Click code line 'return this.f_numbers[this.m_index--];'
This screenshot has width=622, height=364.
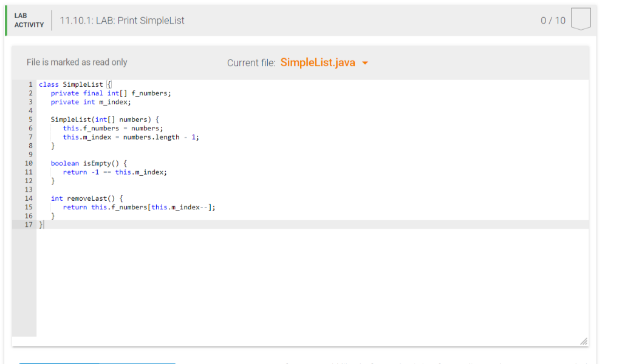[139, 207]
